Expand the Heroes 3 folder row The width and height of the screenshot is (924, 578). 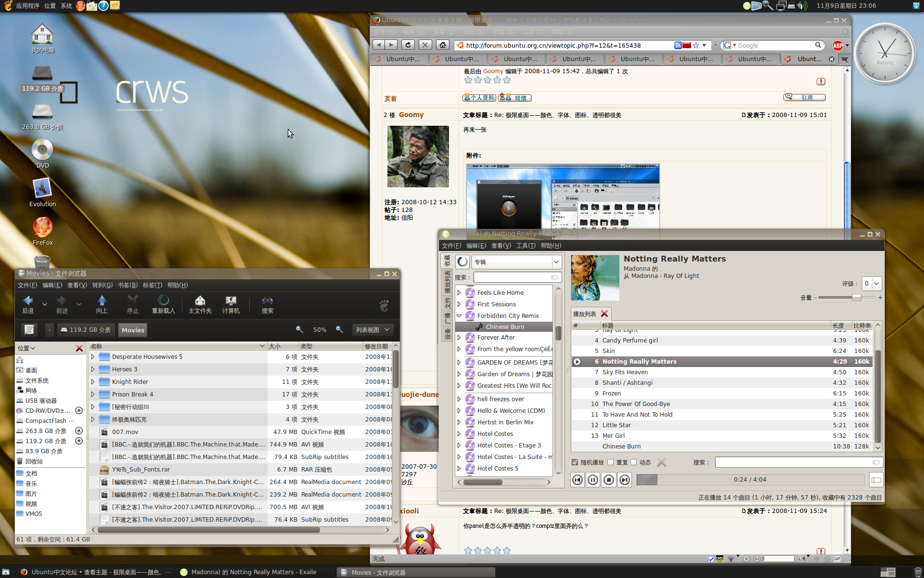pyautogui.click(x=93, y=369)
